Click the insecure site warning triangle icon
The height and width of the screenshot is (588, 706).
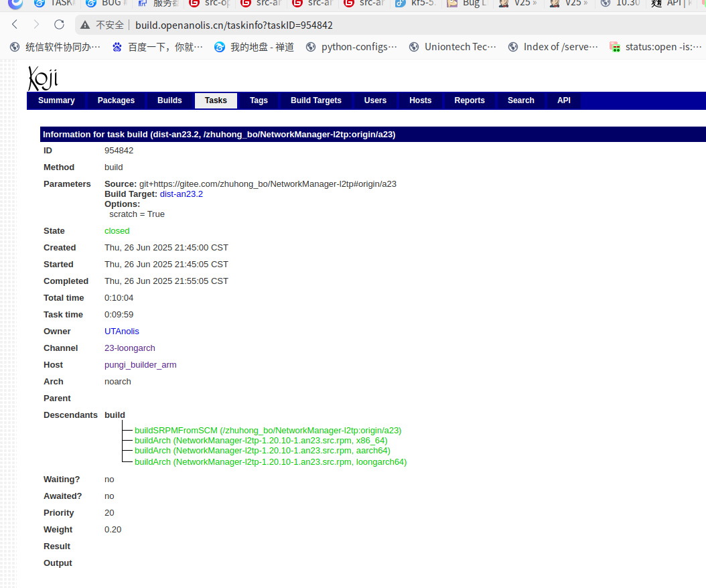point(84,25)
